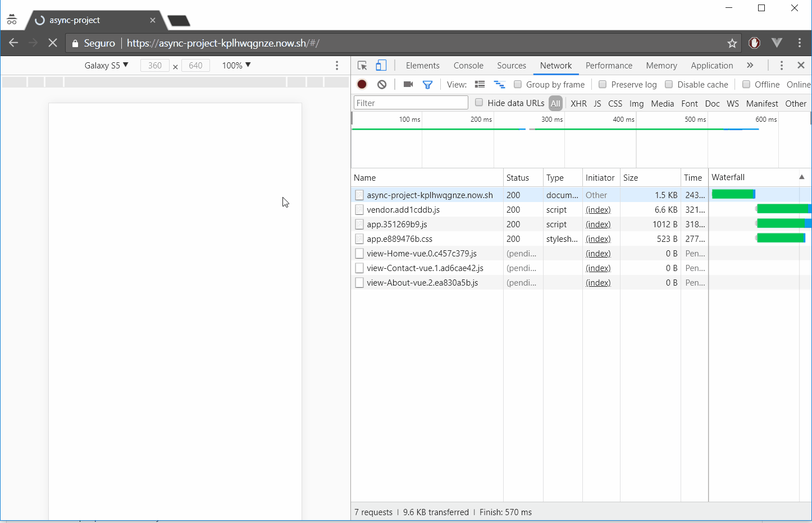Screen dimensions: 812x523
Task: Click initiator link for vendor.add1cddb.js
Action: pyautogui.click(x=597, y=210)
